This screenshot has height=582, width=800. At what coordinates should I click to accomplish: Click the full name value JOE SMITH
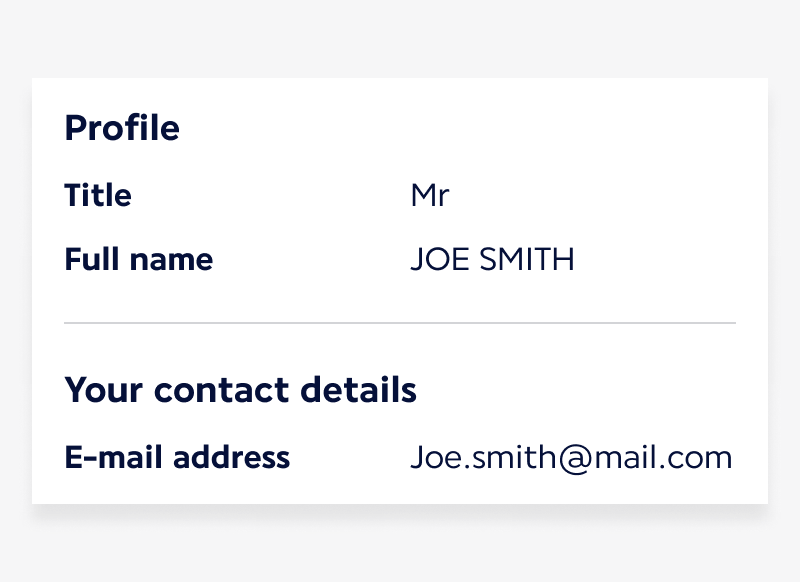(492, 260)
